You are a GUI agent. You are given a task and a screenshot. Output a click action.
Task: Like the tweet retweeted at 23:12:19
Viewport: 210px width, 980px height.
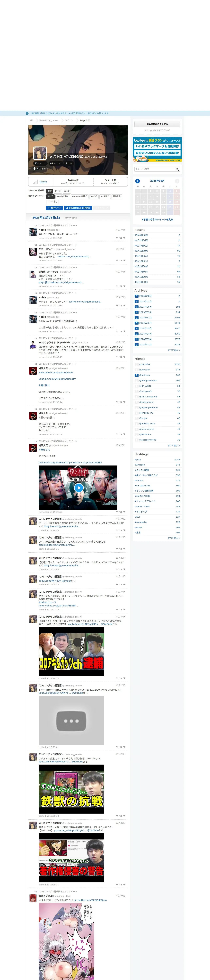(x=124, y=238)
